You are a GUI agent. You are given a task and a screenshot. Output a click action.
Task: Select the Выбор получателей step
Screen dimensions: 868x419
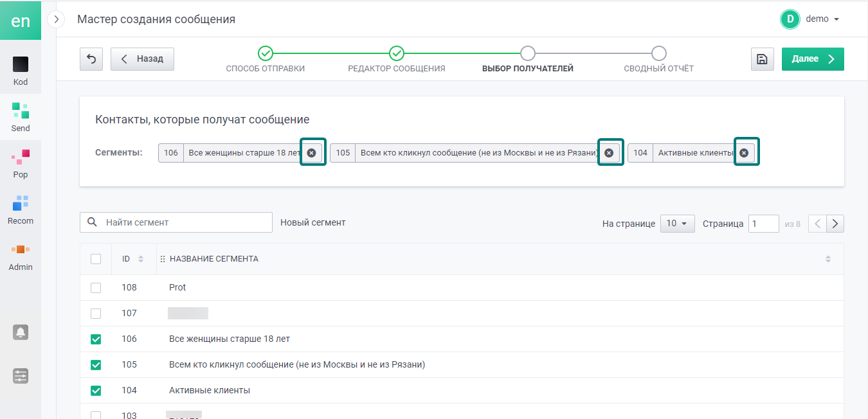click(x=528, y=59)
